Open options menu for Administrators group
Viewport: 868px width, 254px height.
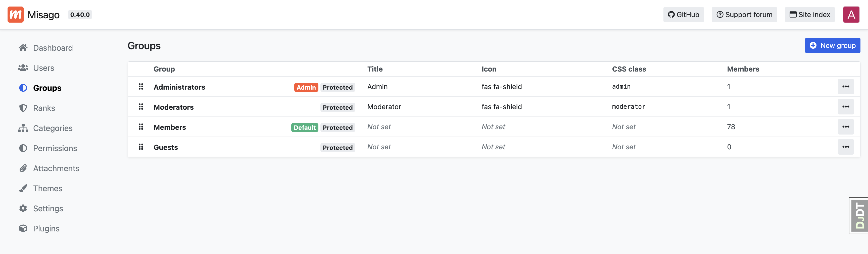tap(845, 87)
